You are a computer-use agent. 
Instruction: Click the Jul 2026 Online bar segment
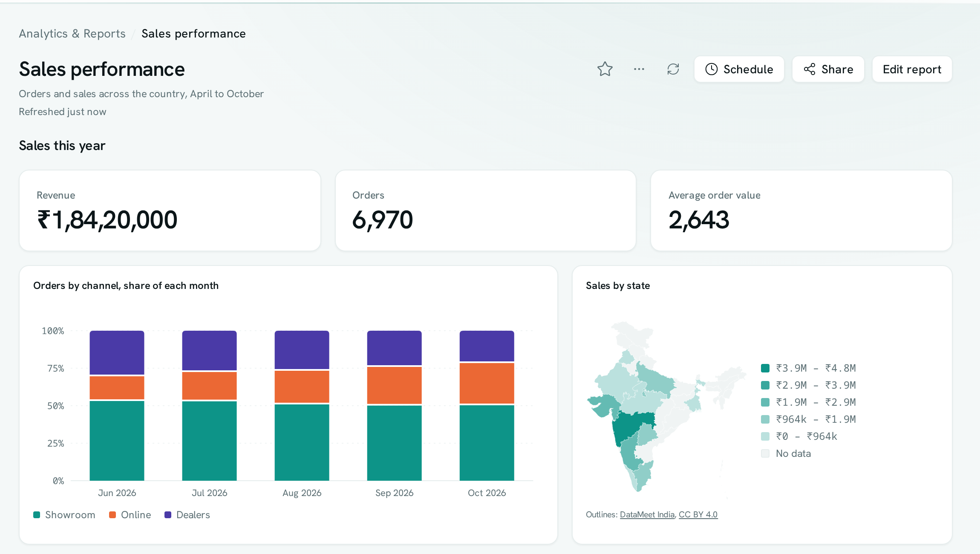coord(209,386)
